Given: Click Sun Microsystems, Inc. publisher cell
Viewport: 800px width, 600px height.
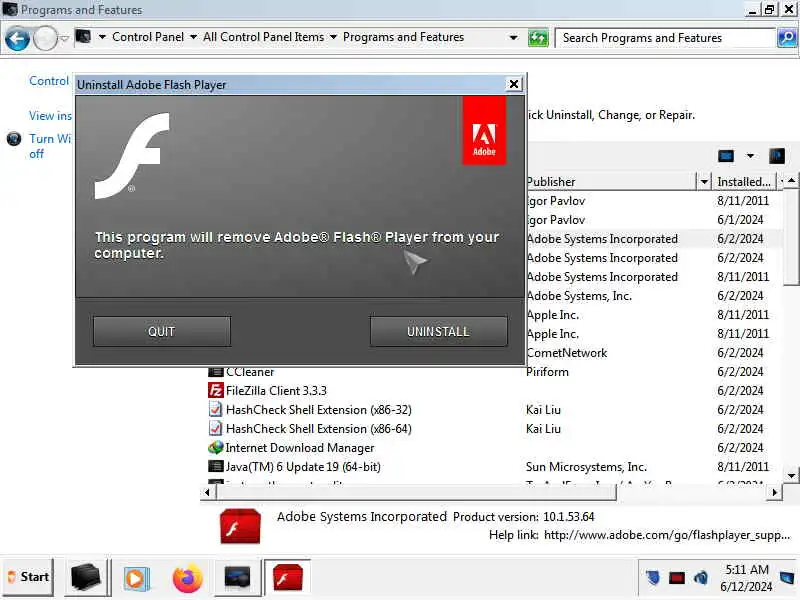Looking at the screenshot, I should (586, 467).
